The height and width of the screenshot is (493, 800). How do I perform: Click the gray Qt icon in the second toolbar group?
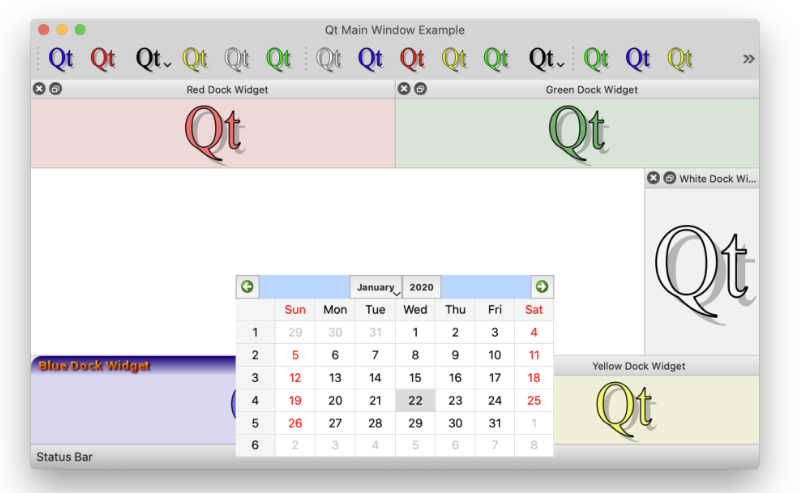click(329, 59)
